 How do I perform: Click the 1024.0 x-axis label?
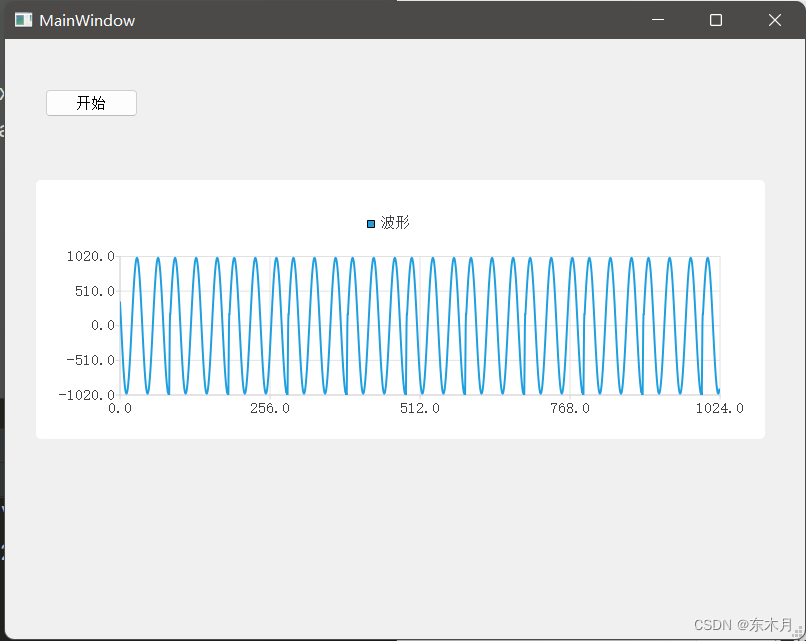click(720, 408)
